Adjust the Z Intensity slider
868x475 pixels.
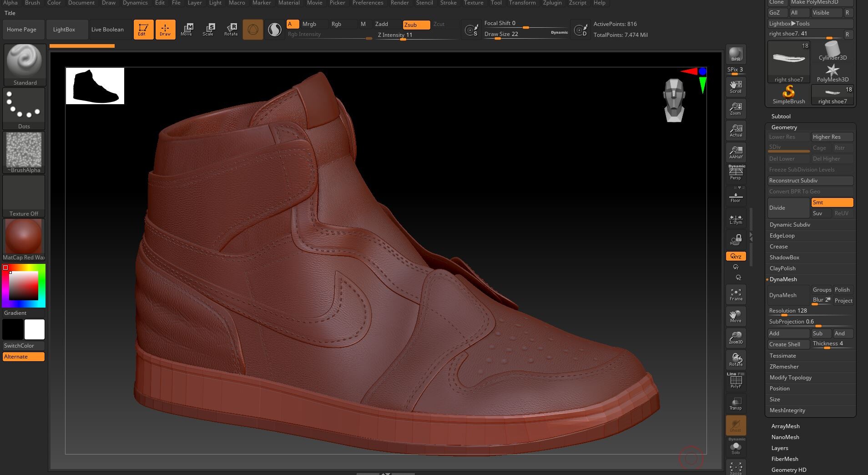pyautogui.click(x=417, y=35)
